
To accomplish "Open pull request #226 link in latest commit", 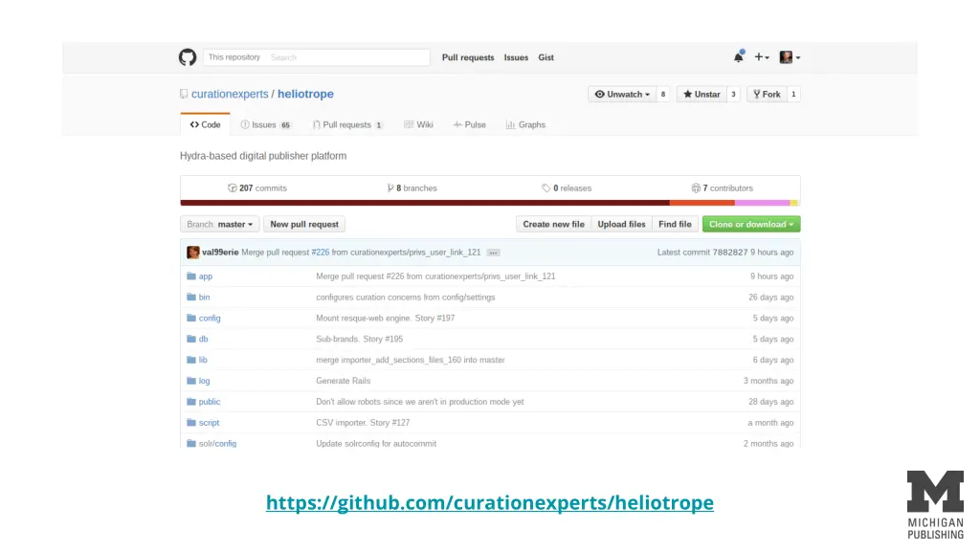I will 320,253.
